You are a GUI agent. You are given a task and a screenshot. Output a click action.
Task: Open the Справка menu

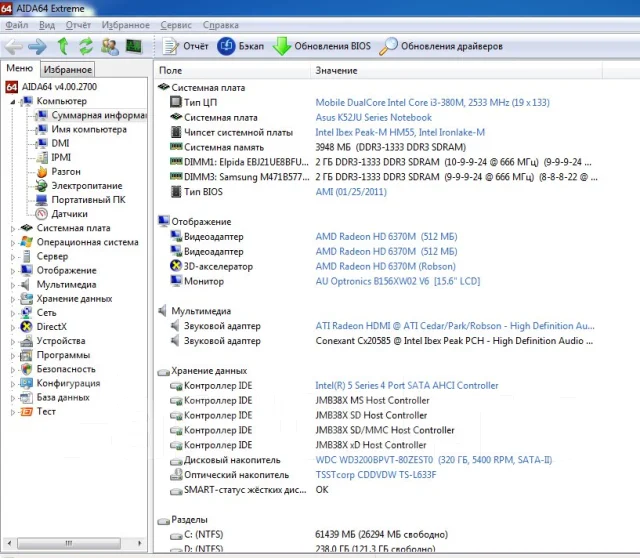[221, 25]
